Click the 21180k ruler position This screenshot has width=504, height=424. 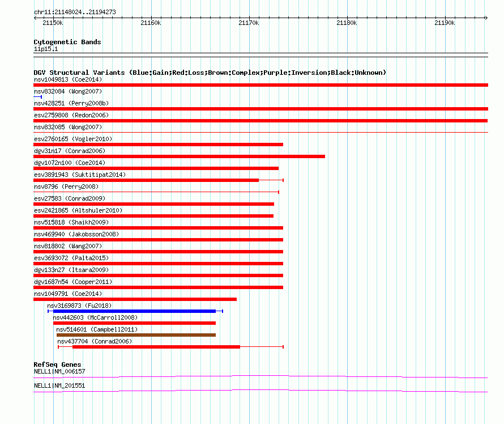347,23
